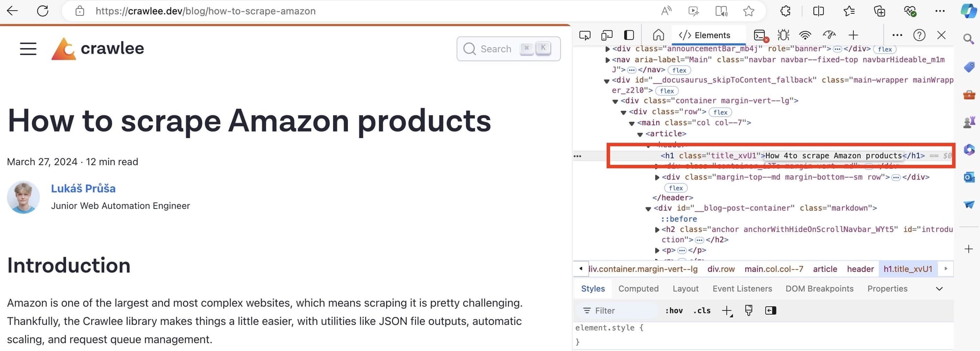The image size is (980, 351).
Task: Expand the nav aria-label Main node
Action: pyautogui.click(x=608, y=60)
